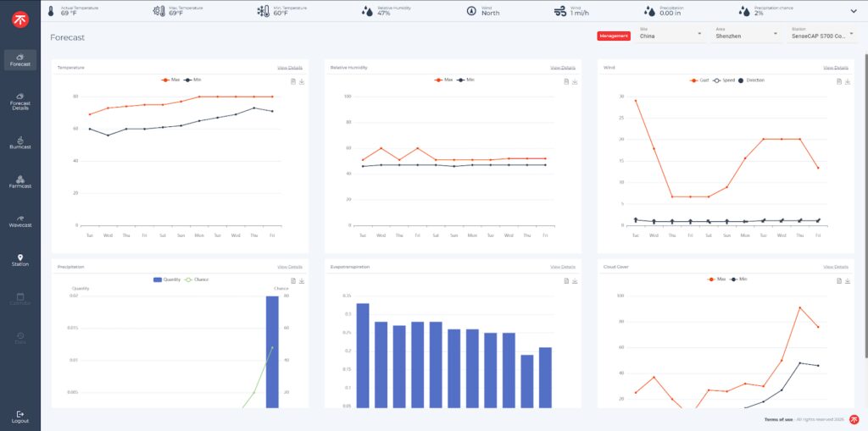Download the Temperature chart
This screenshot has height=431, width=868.
tap(302, 81)
